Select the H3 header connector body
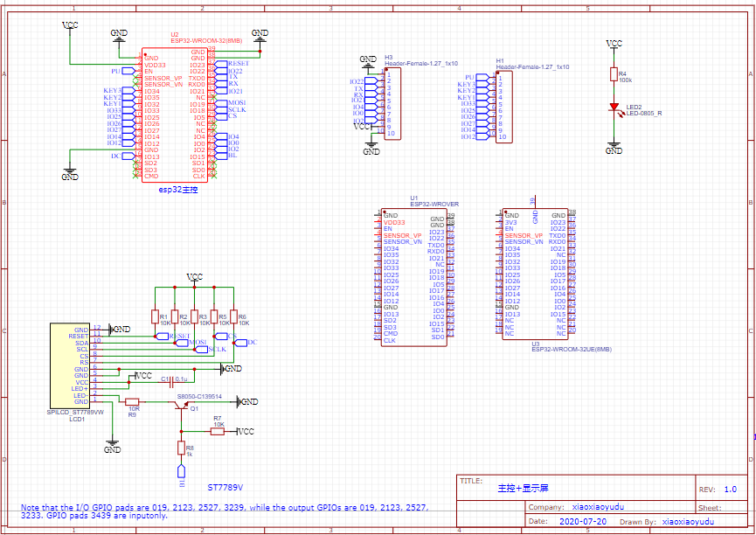Screen dimensions: 756x535 coord(392,104)
